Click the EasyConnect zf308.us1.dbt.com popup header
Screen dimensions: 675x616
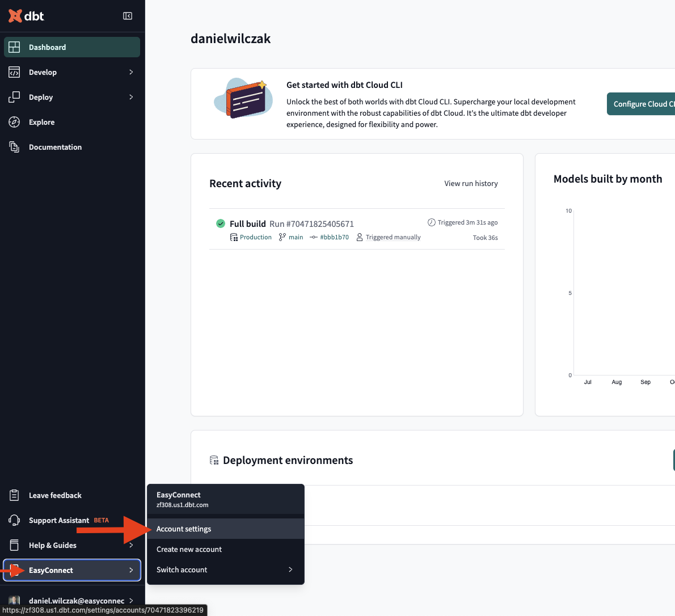coord(226,499)
